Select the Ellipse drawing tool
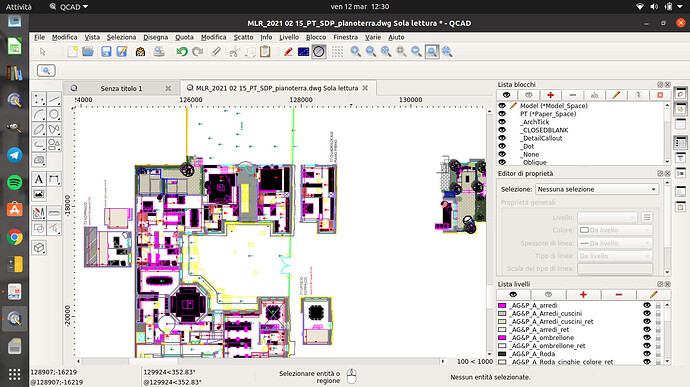This screenshot has height=387, width=690. (39, 129)
